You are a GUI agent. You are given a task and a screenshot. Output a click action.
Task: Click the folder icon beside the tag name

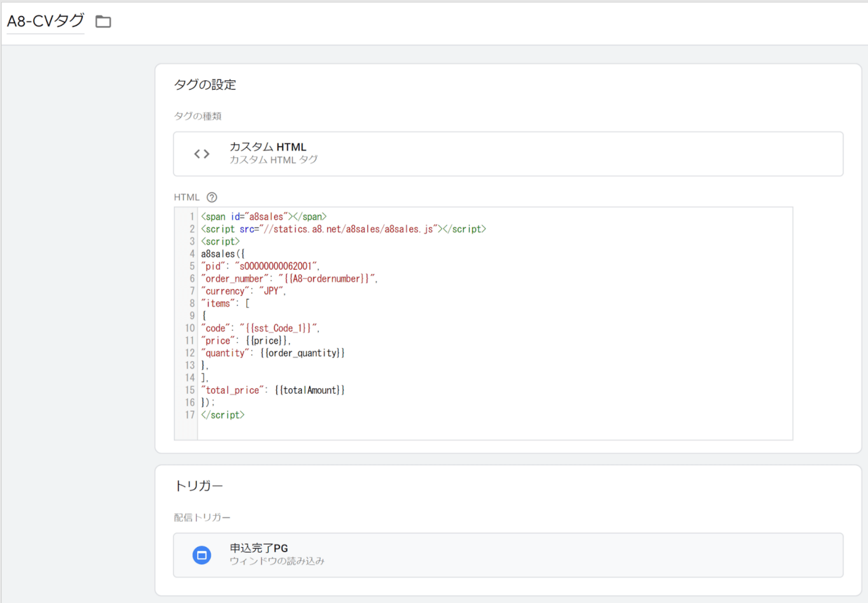click(x=103, y=21)
